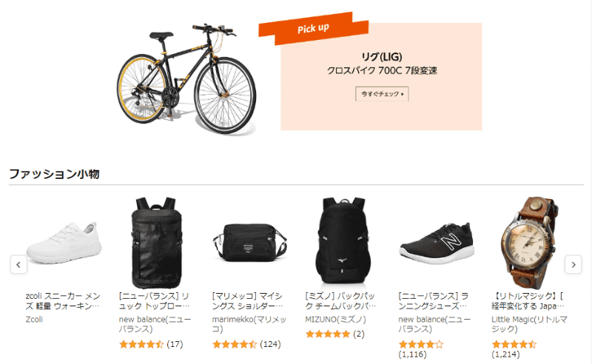Viewport: 592px width, 364px height.
Task: Open the Mizuno backpack image
Action: pyautogui.click(x=343, y=240)
